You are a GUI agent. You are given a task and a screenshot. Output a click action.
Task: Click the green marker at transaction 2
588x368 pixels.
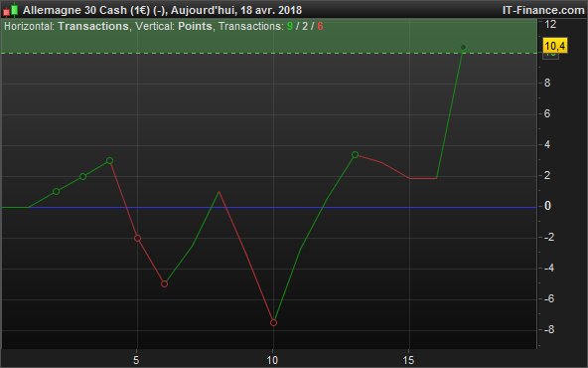[x=56, y=192]
